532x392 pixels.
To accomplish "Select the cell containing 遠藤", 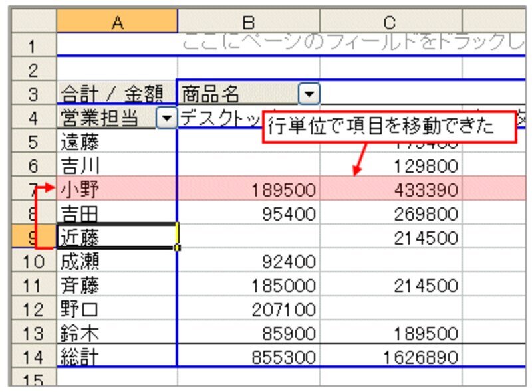I will tap(117, 142).
